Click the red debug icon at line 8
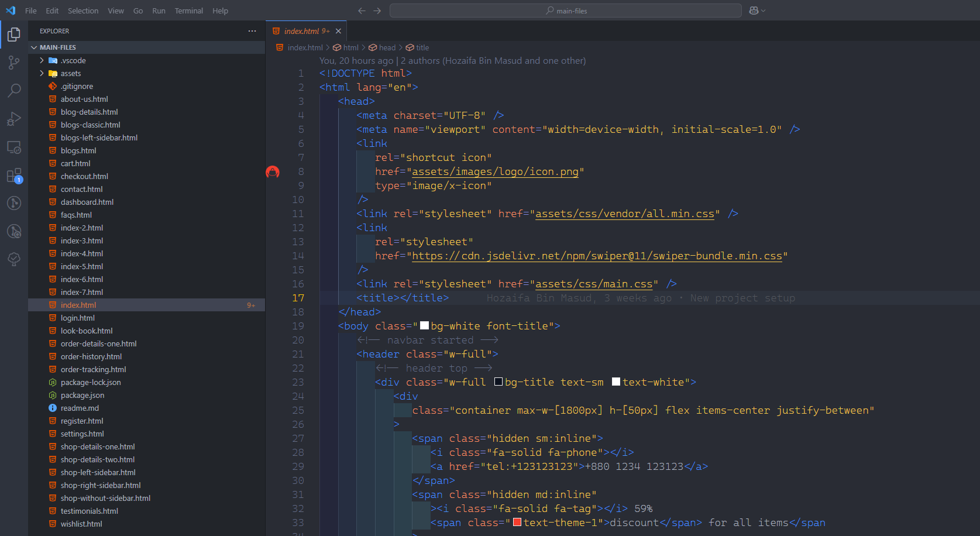 273,172
